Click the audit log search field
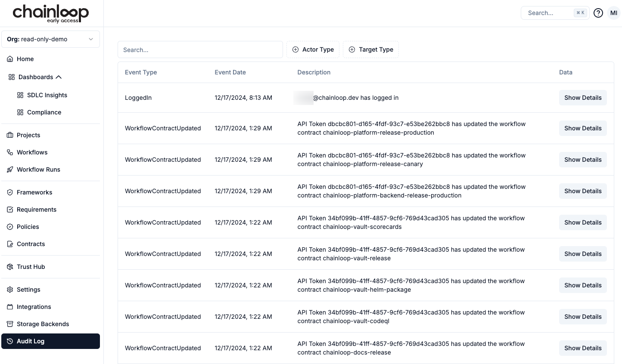The width and height of the screenshot is (622, 364). pyautogui.click(x=200, y=49)
